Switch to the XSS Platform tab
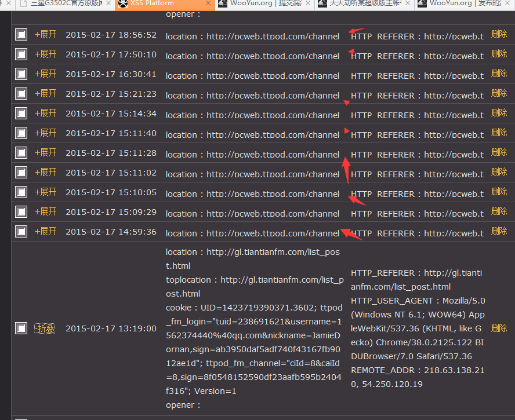 pos(164,4)
